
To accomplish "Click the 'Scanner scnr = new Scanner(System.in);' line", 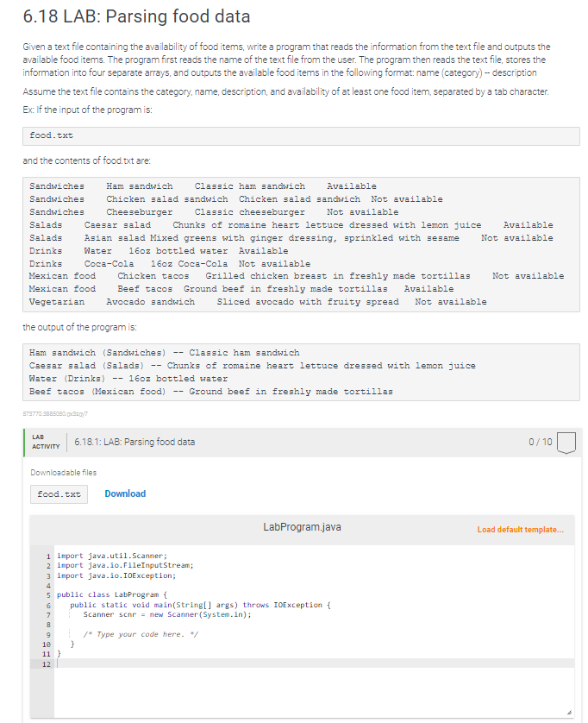I will [166, 614].
